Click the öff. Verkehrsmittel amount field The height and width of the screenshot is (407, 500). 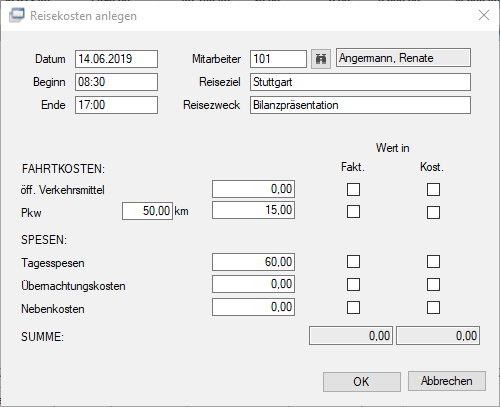click(253, 189)
